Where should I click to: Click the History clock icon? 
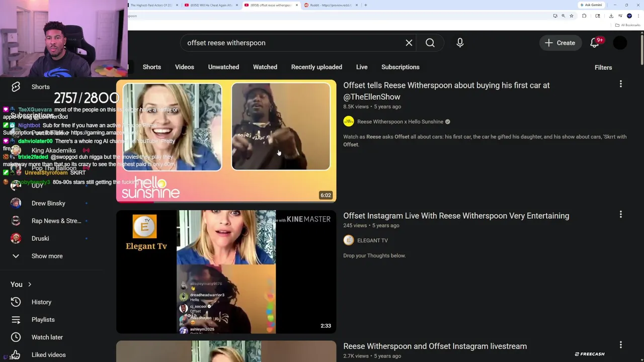[16, 302]
